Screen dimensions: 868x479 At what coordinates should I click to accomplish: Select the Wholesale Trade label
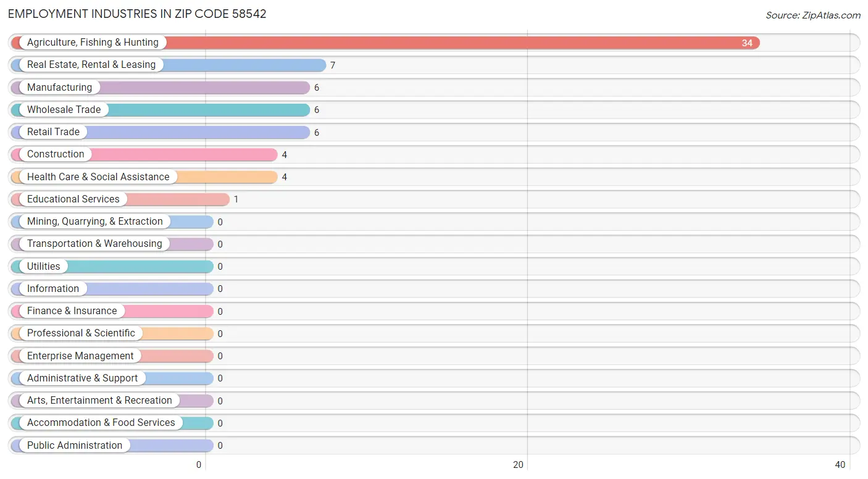pos(64,110)
